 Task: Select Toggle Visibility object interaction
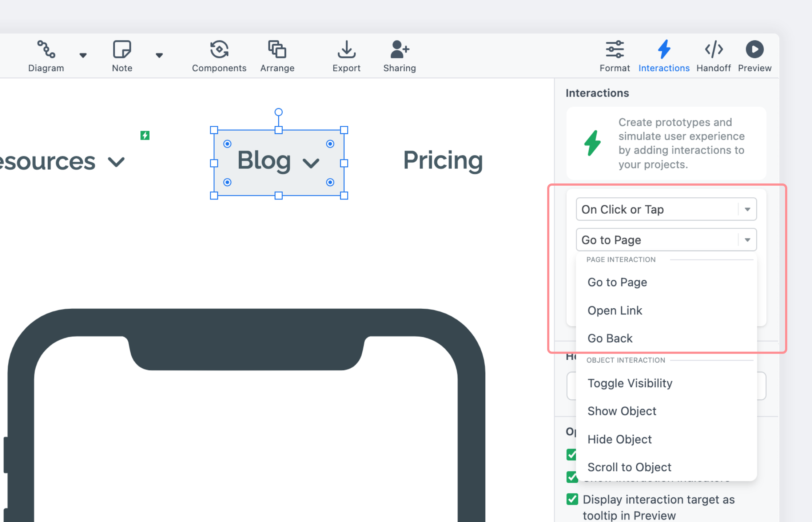coord(630,383)
